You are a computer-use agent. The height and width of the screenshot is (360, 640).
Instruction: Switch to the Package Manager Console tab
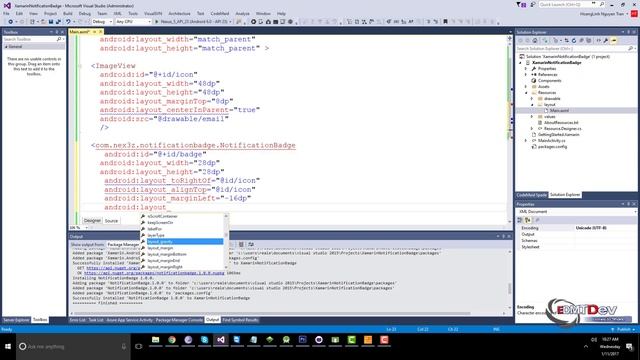[x=179, y=320]
